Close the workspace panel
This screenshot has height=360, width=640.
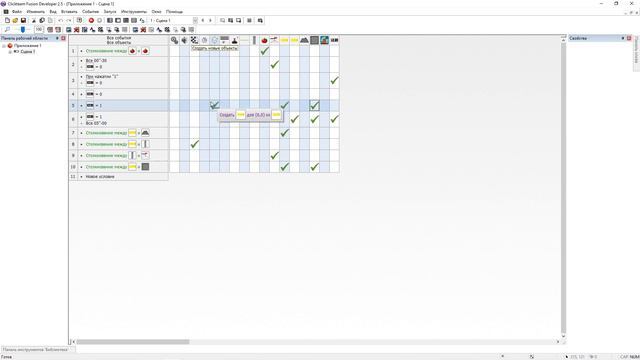click(63, 38)
